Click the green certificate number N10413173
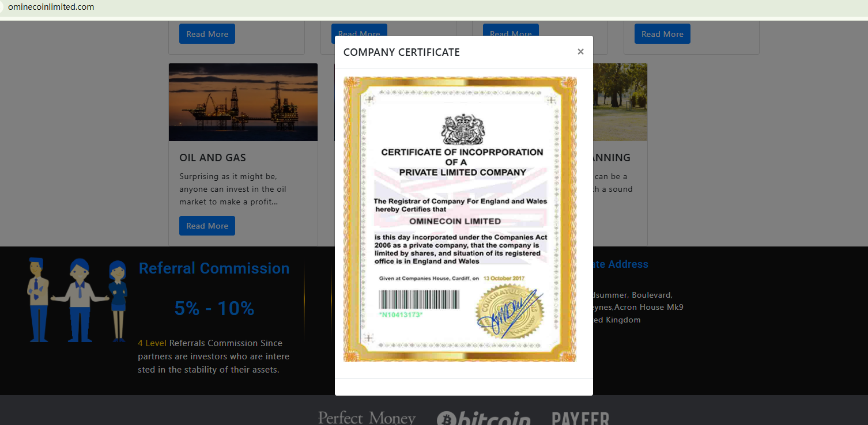 point(401,315)
